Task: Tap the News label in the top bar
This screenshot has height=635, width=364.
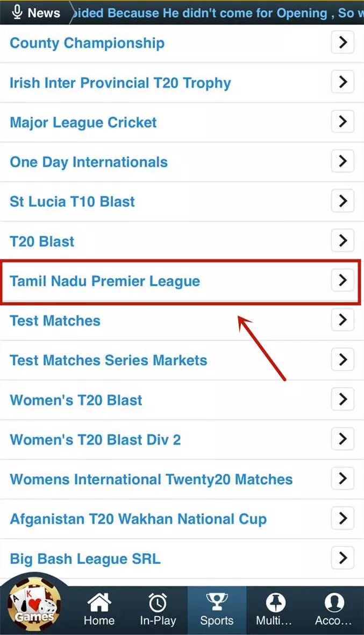Action: click(x=44, y=12)
